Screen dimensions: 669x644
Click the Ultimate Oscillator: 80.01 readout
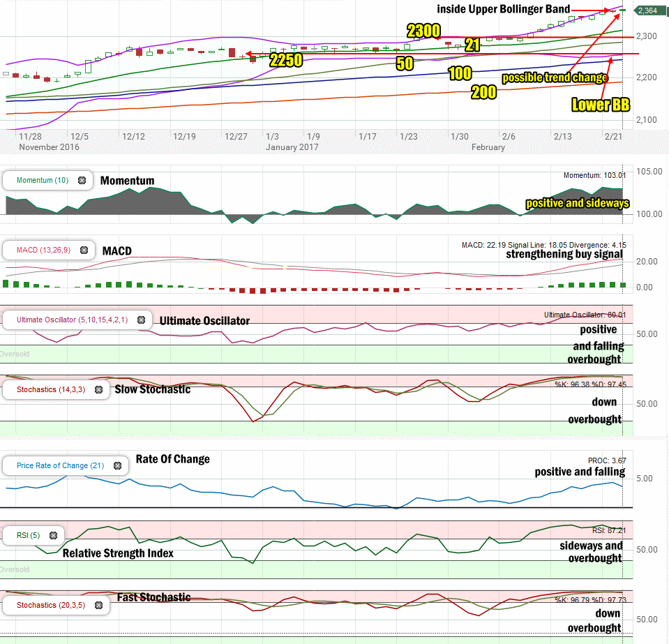585,315
